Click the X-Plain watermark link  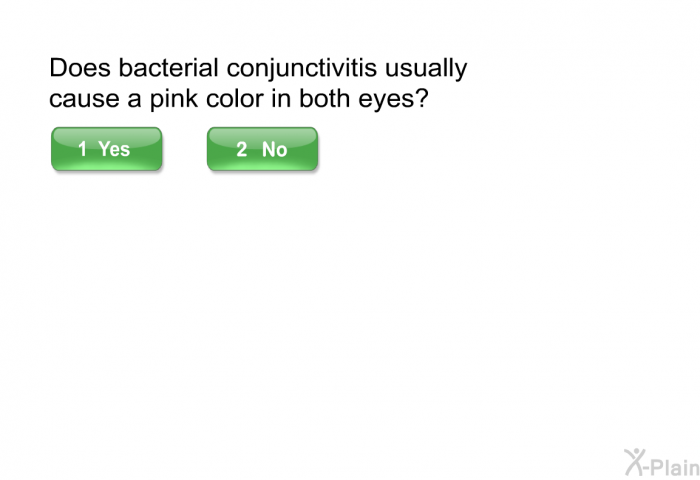point(662,462)
